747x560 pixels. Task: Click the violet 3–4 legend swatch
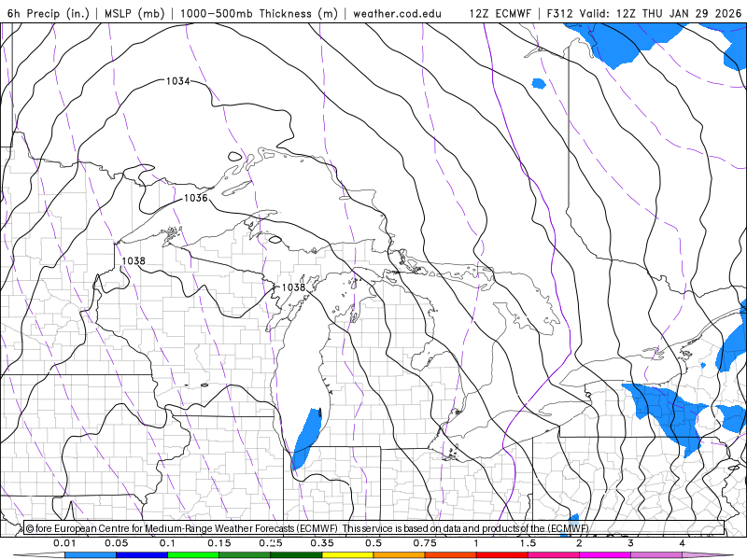coord(656,555)
